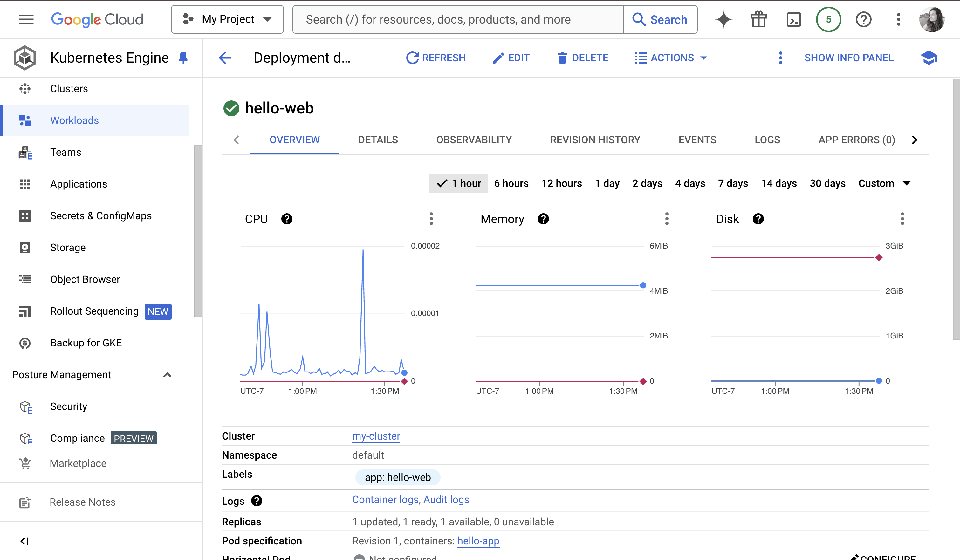Viewport: 960px width, 560px height.
Task: Open the user account avatar
Action: pyautogui.click(x=931, y=19)
